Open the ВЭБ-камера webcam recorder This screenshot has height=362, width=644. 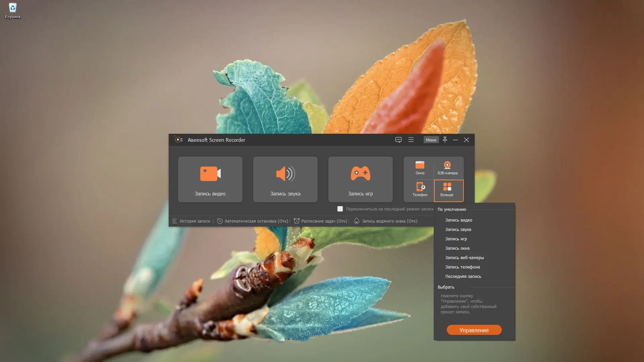(447, 168)
